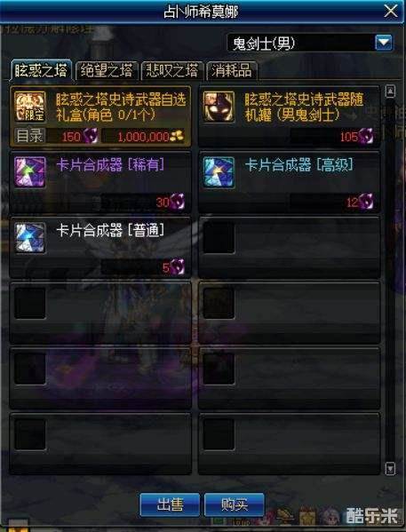Click the purple token icon beside price 30
Image resolution: width=406 pixels, height=532 pixels.
pyautogui.click(x=178, y=202)
